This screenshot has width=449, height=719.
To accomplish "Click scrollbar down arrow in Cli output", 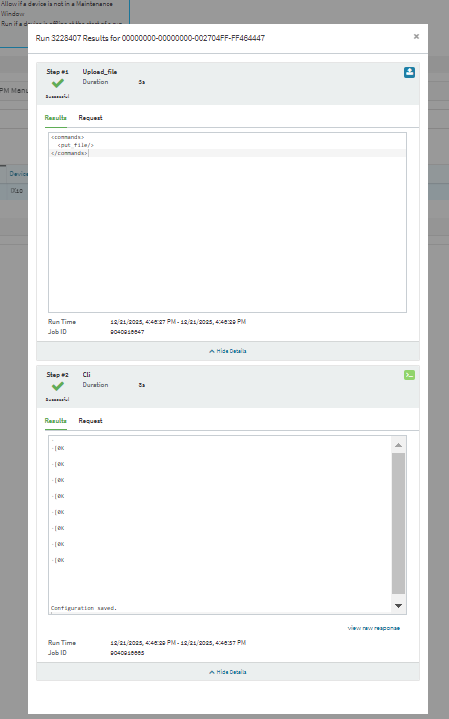I will pos(399,606).
